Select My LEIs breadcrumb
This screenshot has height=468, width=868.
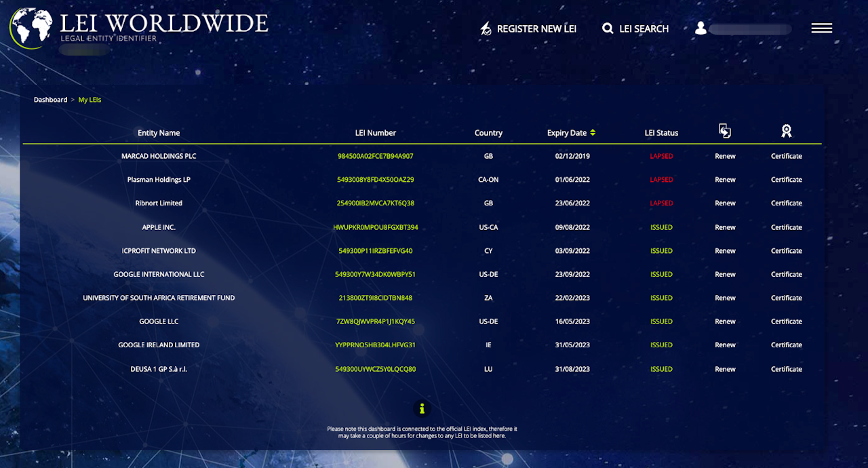pyautogui.click(x=90, y=100)
